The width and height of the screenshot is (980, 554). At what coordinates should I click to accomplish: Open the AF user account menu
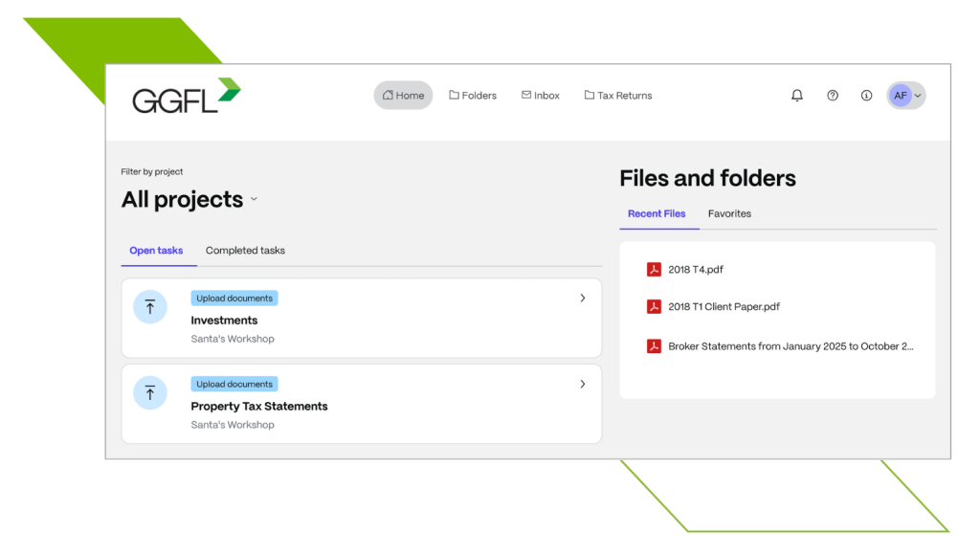pyautogui.click(x=905, y=96)
